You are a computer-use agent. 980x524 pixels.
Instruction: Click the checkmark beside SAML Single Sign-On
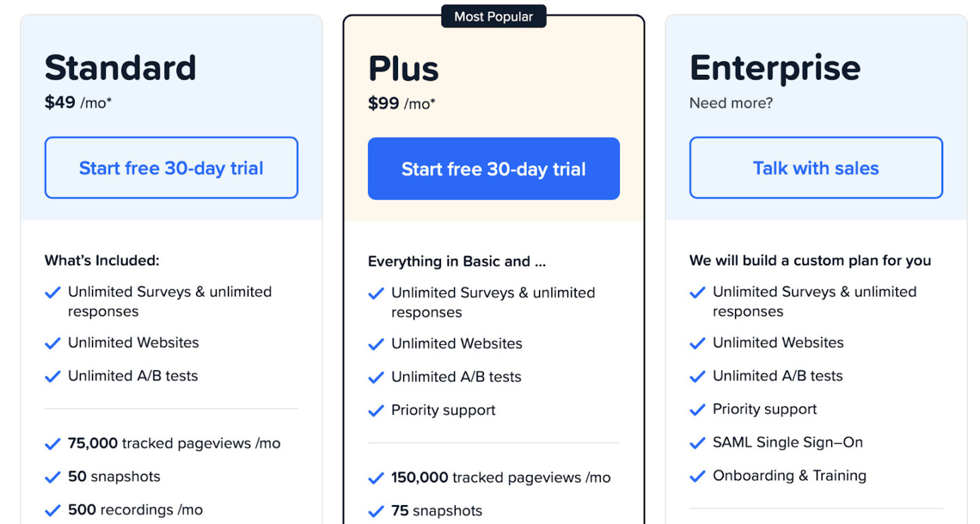coord(697,442)
